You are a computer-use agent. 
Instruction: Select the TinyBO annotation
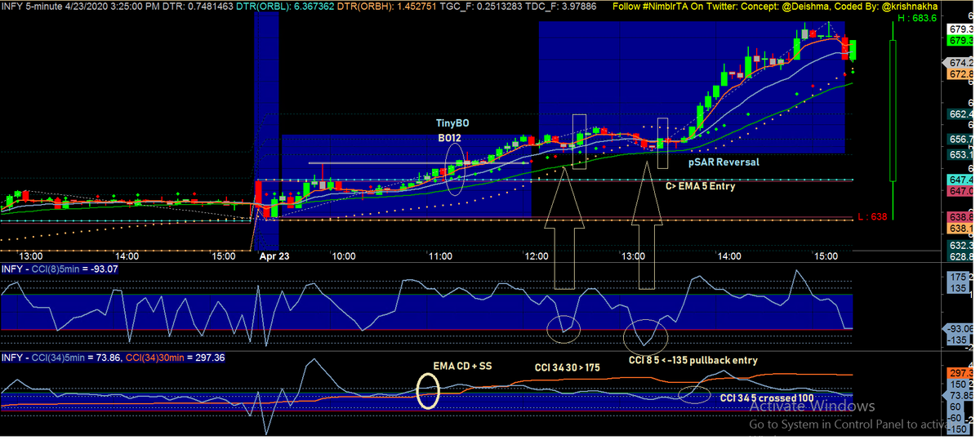tap(452, 122)
